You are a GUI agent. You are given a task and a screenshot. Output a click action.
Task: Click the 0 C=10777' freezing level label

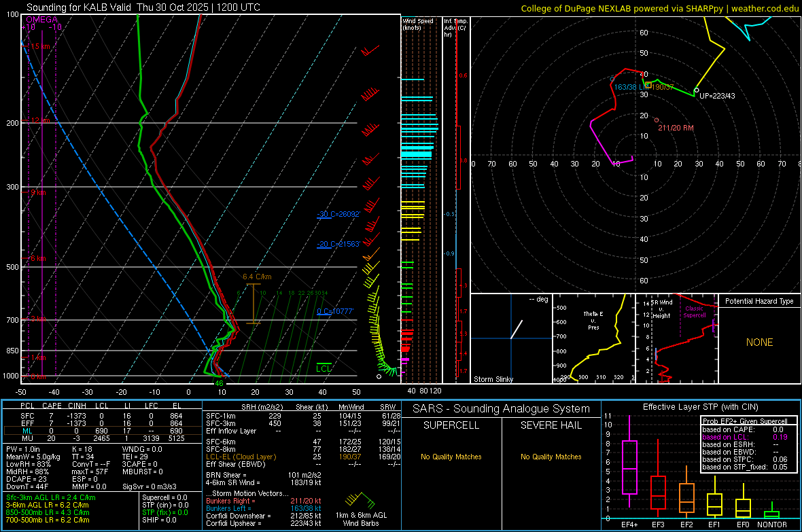[x=335, y=311]
